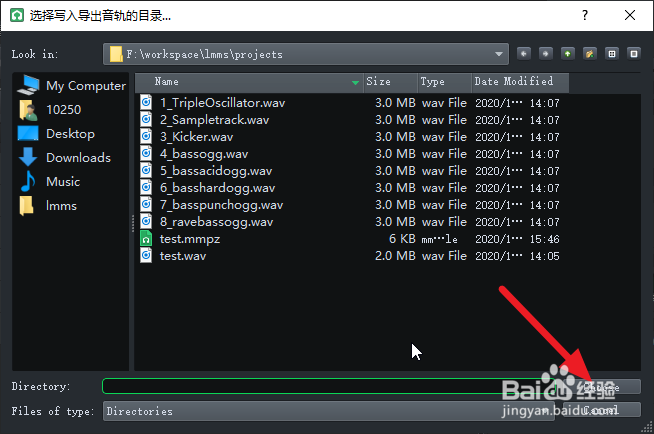Close the directory selection dialog
Screen dimensions: 654x434
coord(630,15)
